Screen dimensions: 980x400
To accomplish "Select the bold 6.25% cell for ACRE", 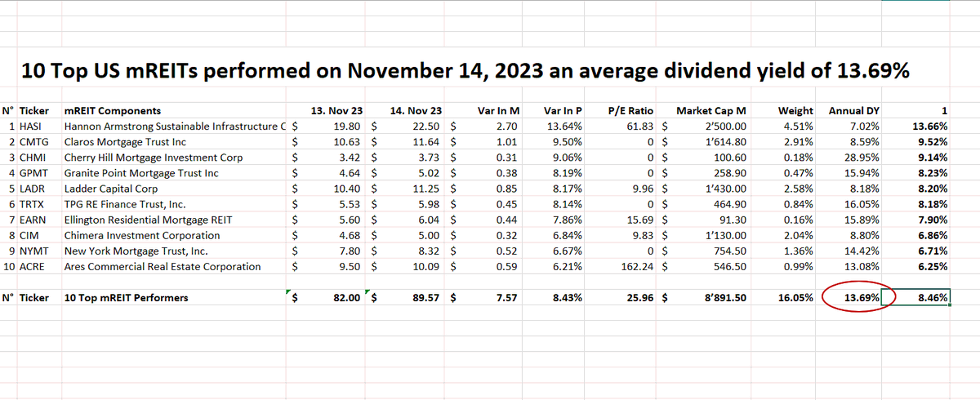I will pyautogui.click(x=932, y=266).
